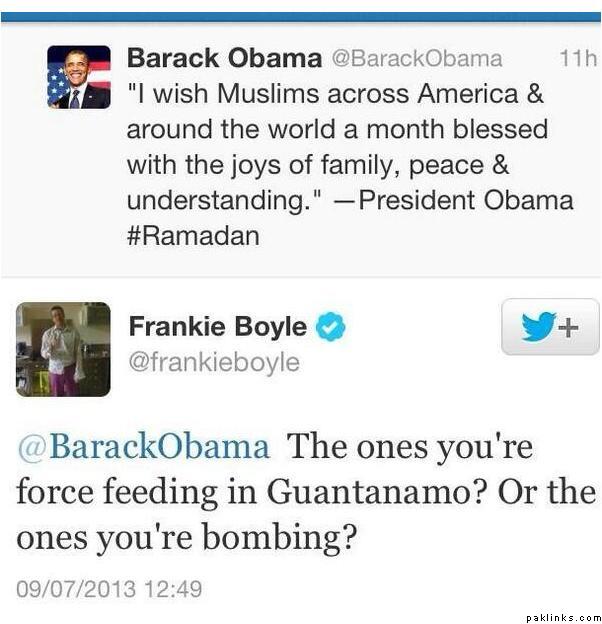
Task: Click the blue header bar at top
Action: click(x=301, y=17)
